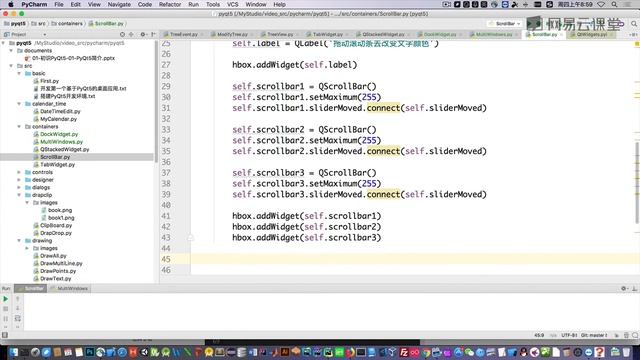Screen dimensions: 640x360
Task: Expand the controls folder
Action: coord(19,172)
